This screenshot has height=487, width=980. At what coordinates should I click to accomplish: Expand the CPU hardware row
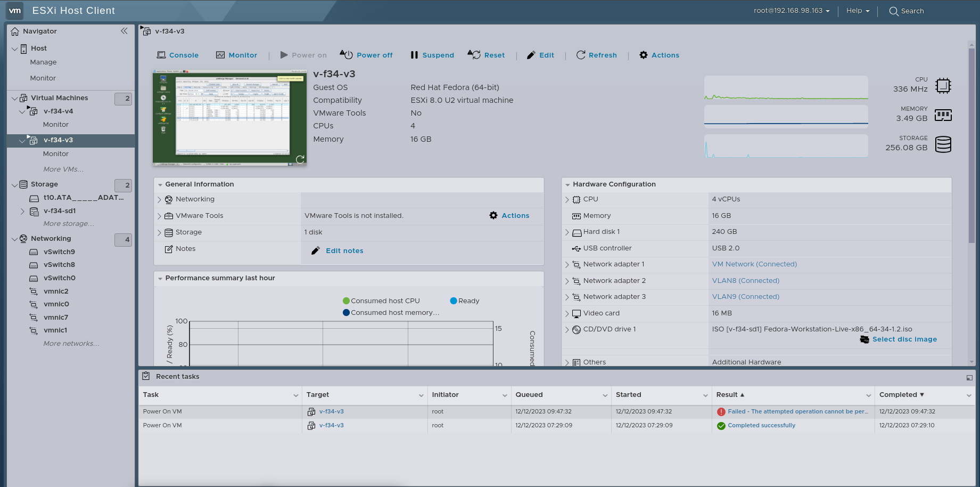(x=567, y=199)
